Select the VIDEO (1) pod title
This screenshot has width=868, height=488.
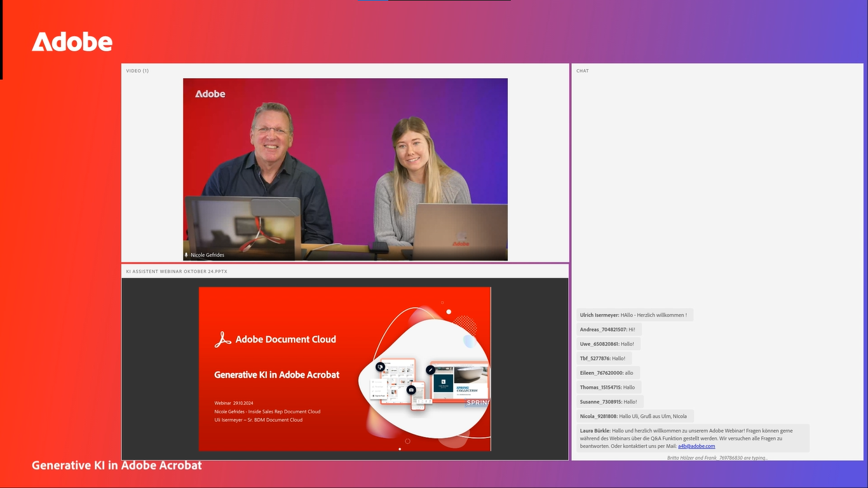pyautogui.click(x=137, y=71)
